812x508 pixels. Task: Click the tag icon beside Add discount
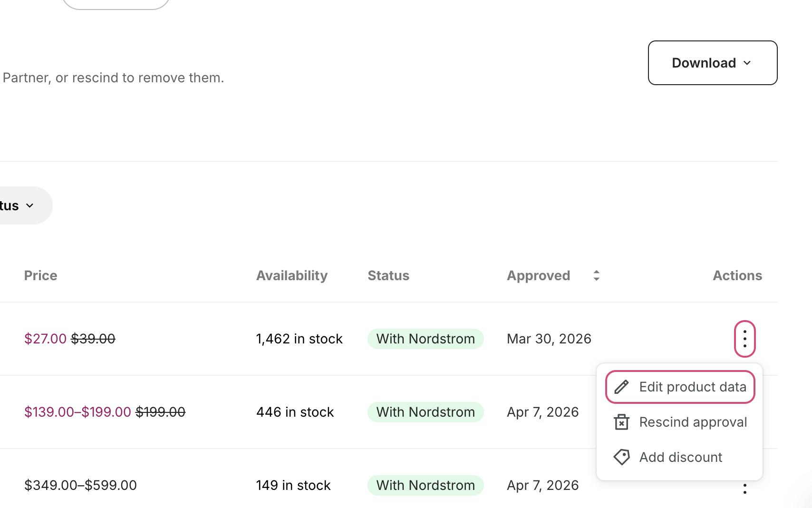pyautogui.click(x=621, y=457)
